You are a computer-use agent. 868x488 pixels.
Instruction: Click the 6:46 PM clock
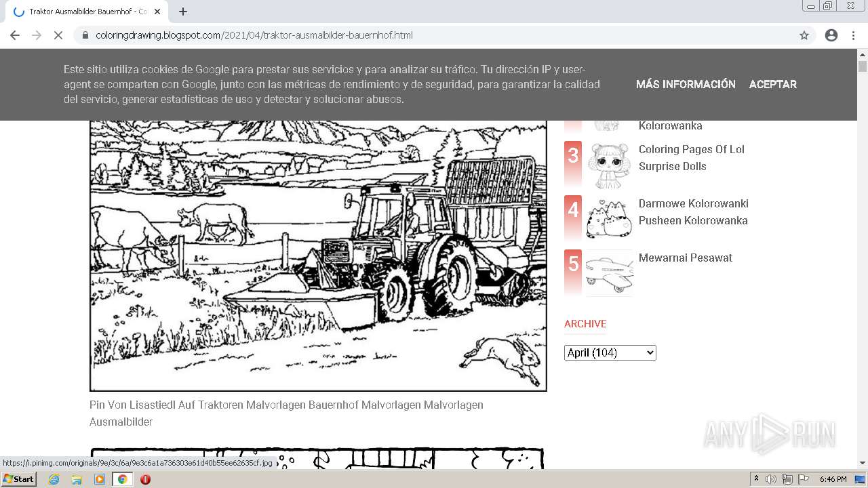click(x=833, y=479)
